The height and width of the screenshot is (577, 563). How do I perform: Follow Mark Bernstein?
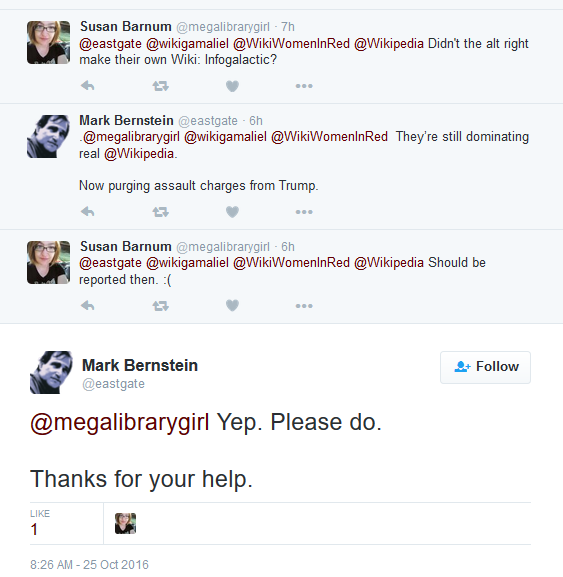485,367
